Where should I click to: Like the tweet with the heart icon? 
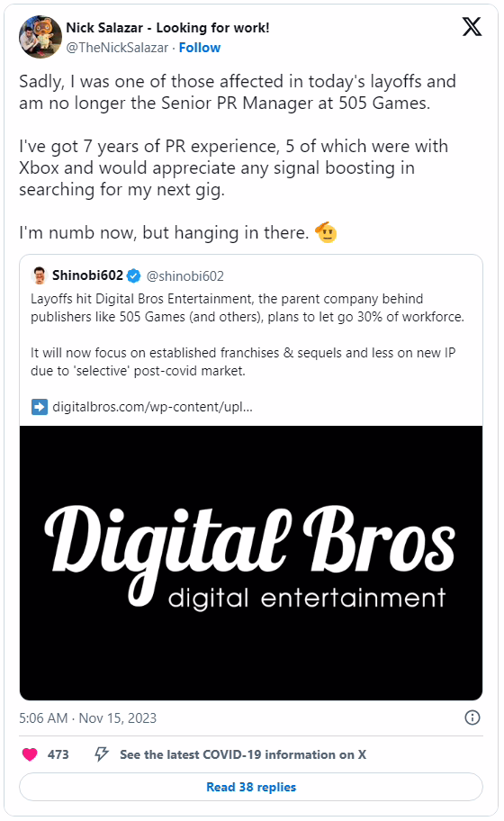pos(30,754)
